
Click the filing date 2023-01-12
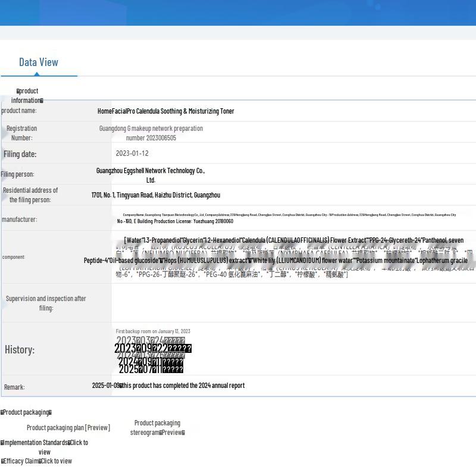(132, 154)
